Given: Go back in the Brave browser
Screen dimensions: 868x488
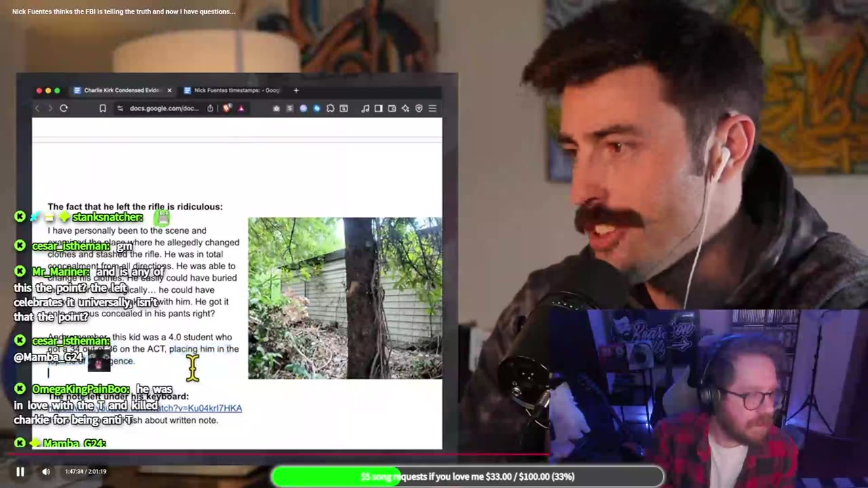Looking at the screenshot, I should click(37, 108).
